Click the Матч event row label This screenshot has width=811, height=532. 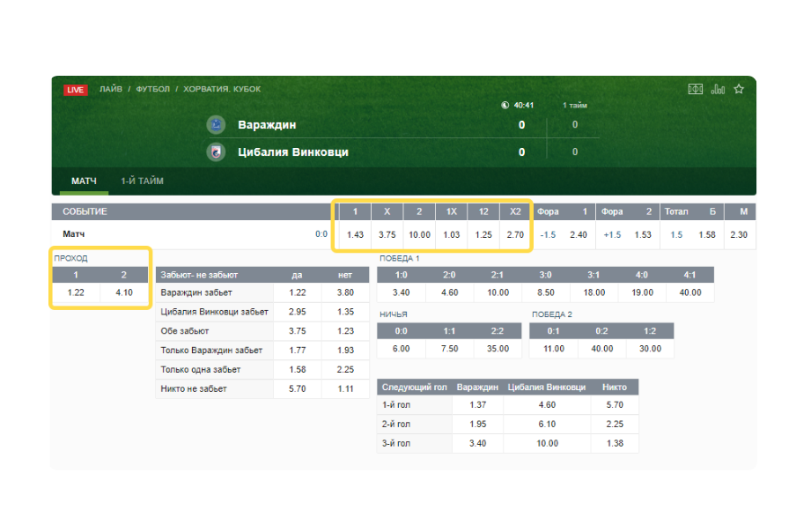73,234
